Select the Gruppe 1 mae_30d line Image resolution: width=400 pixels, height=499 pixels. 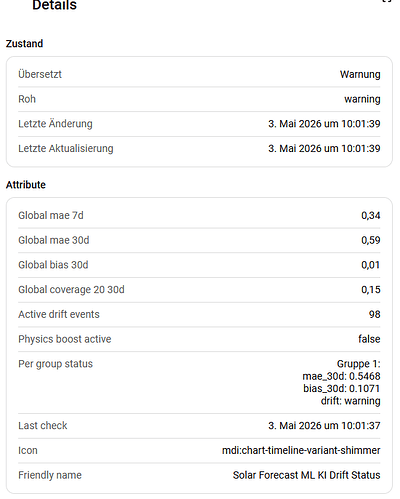click(x=341, y=376)
